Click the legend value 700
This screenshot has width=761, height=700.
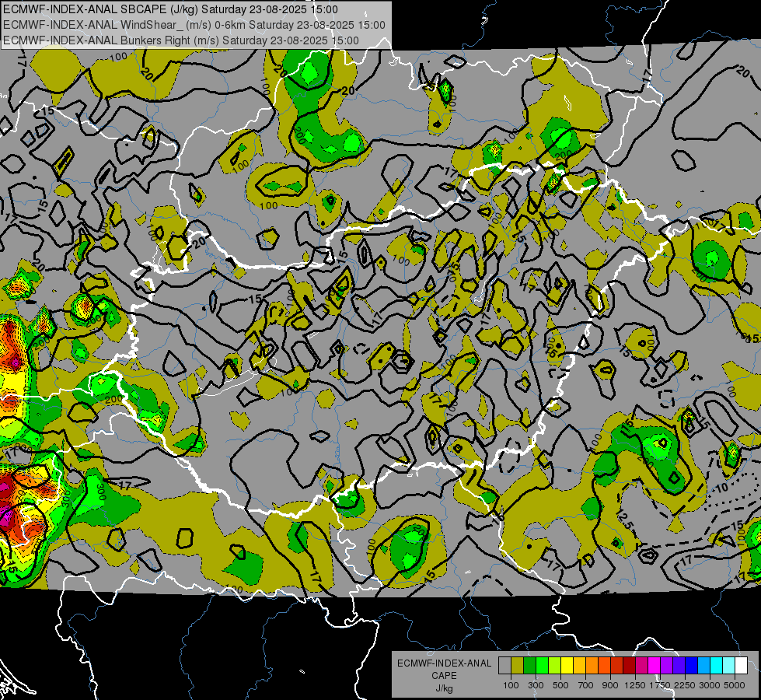click(x=586, y=685)
